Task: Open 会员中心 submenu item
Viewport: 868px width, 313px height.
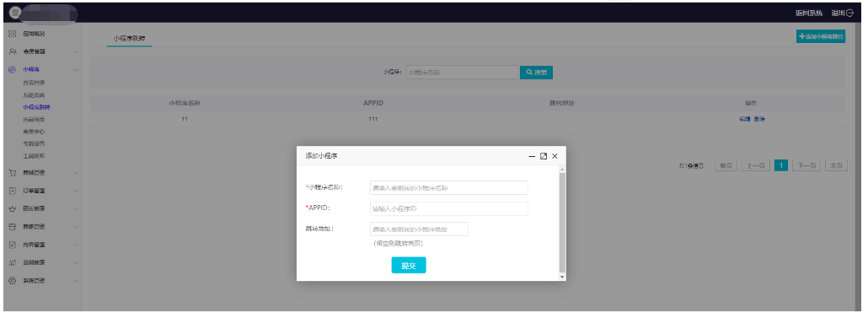Action: pyautogui.click(x=34, y=132)
